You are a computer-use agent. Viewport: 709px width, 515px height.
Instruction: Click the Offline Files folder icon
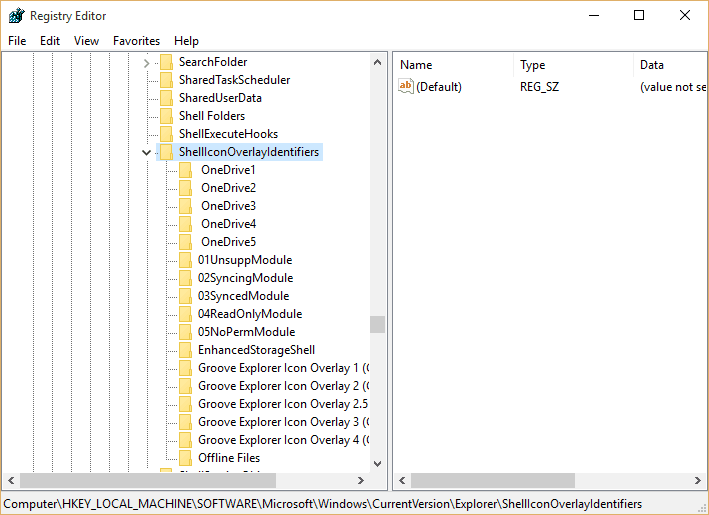(x=185, y=458)
